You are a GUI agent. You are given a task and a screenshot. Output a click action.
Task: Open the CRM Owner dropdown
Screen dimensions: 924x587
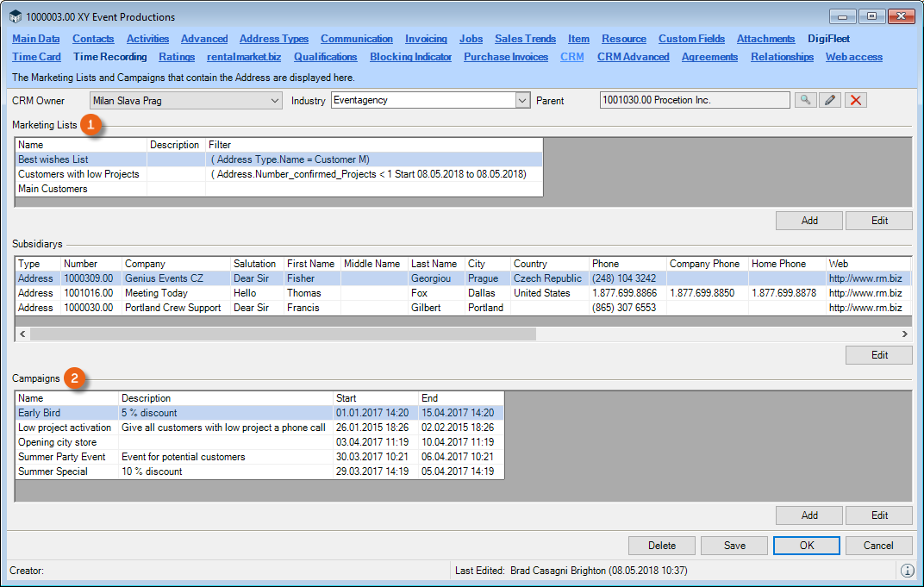(274, 101)
